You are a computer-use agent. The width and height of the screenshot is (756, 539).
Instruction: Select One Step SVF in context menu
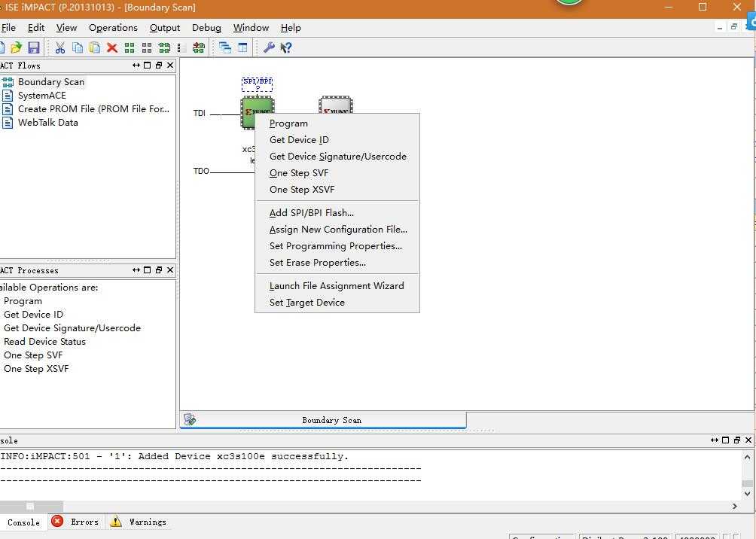coord(337,173)
